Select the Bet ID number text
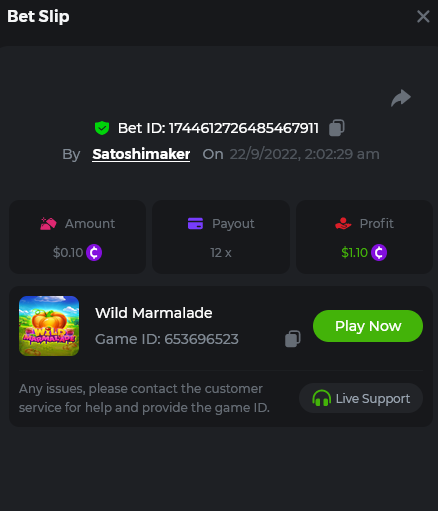The width and height of the screenshot is (438, 511). tap(244, 128)
